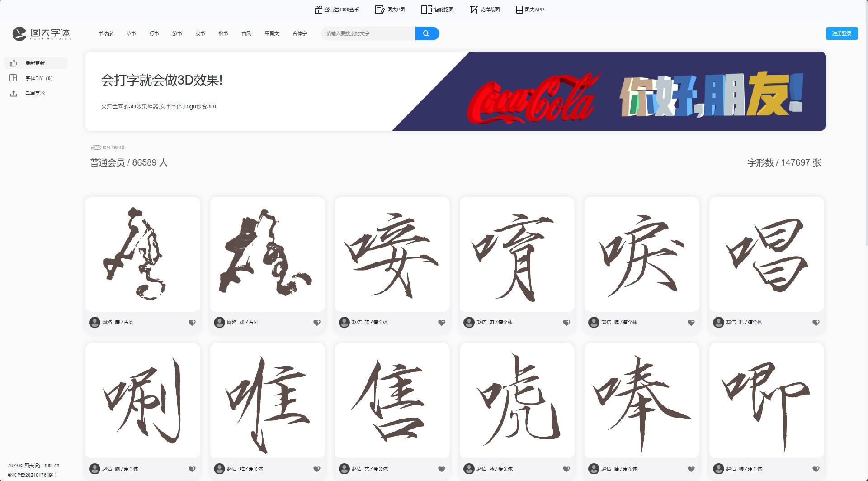This screenshot has width=868, height=481.
Task: Open the 唯 character thumbnail
Action: 267,400
